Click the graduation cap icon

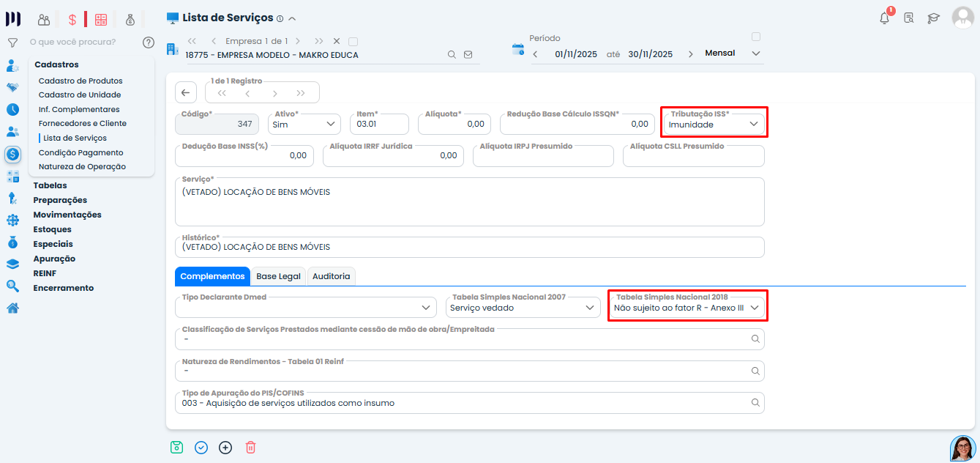coord(933,18)
